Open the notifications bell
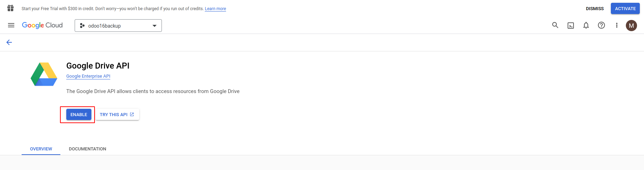Screen dimensions: 644x170 [x=586, y=25]
